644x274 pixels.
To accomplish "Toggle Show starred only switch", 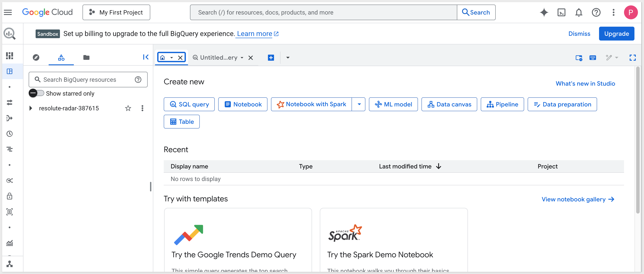I will (x=36, y=93).
